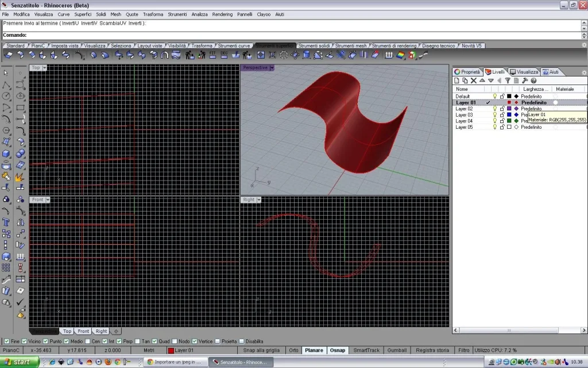Enable the Tan osnap checkbox
Viewport: 588px width, 368px height.
137,342
